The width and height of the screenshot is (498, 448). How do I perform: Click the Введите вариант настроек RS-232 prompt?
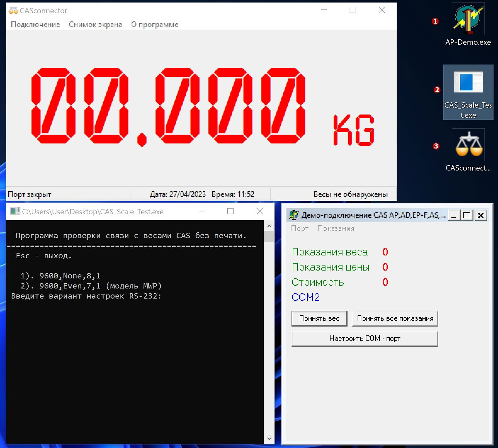[x=86, y=296]
